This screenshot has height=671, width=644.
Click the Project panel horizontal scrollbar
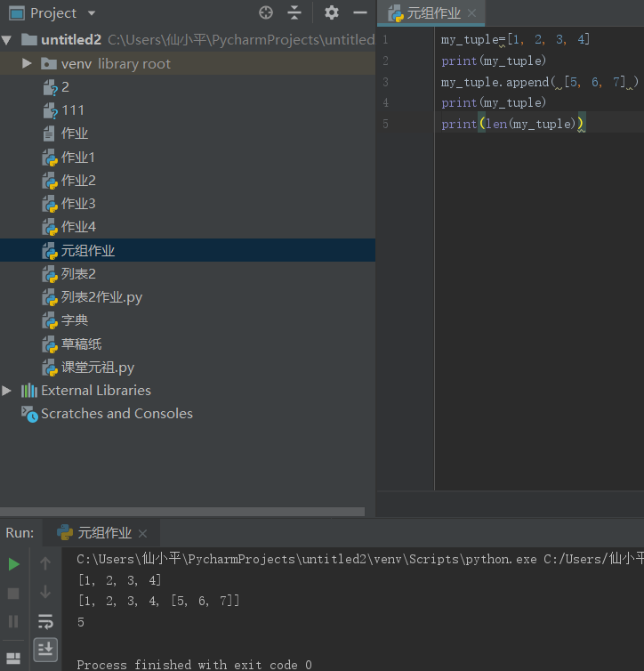click(x=182, y=512)
